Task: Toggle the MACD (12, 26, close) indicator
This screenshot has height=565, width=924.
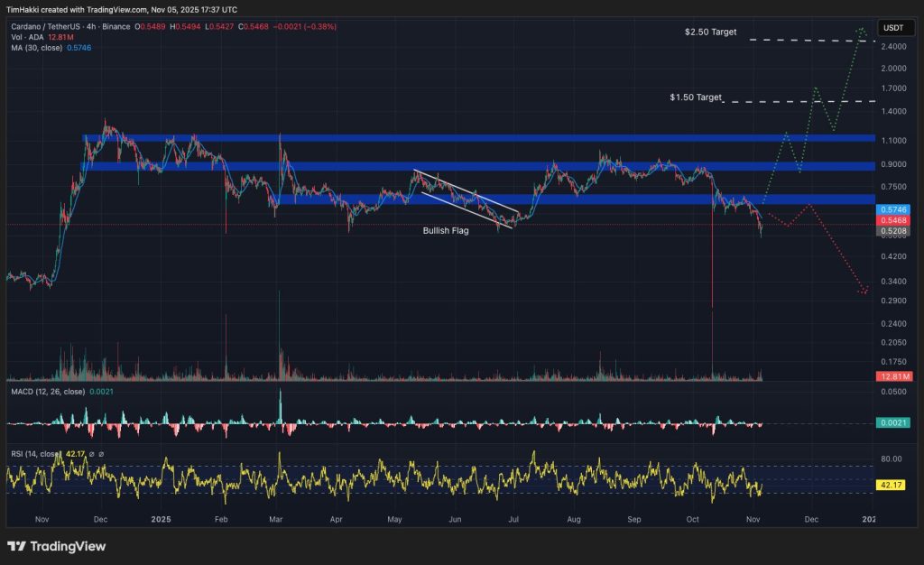Action: 49,392
